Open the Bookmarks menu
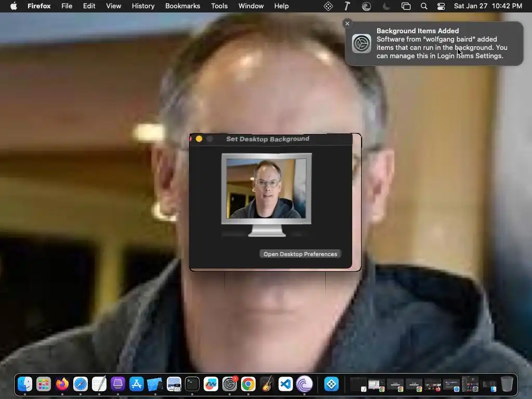Image resolution: width=532 pixels, height=399 pixels. pos(182,6)
